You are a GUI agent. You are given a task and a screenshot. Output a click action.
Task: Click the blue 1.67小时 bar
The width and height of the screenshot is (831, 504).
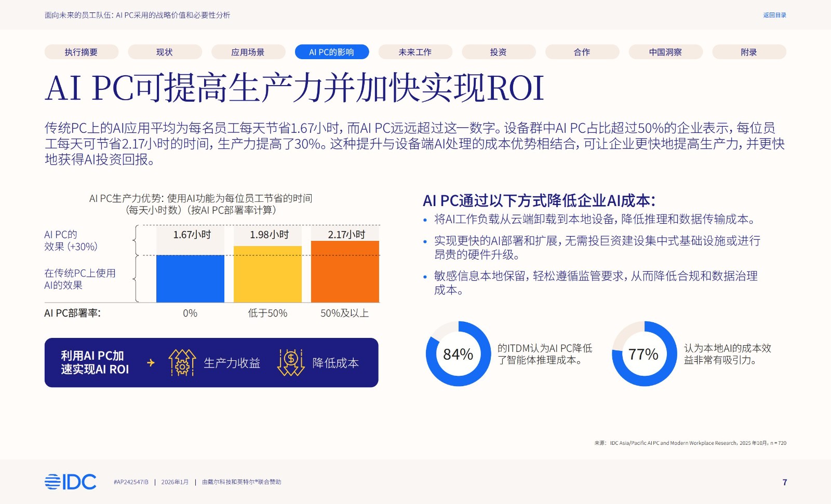(x=190, y=278)
